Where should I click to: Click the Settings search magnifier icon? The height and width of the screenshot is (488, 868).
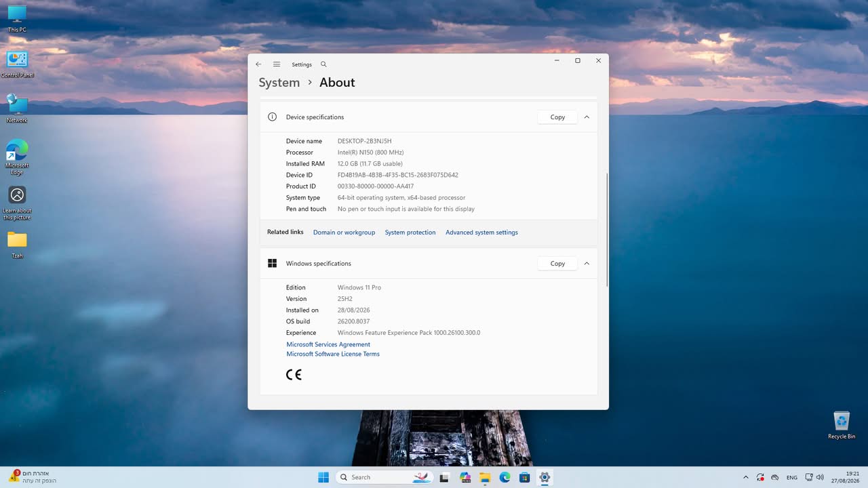[x=323, y=64]
